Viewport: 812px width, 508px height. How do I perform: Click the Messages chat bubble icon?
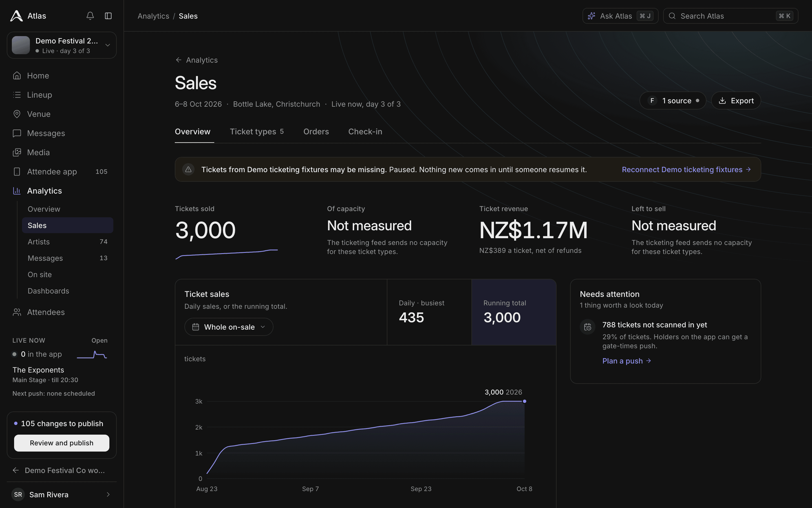(x=17, y=133)
